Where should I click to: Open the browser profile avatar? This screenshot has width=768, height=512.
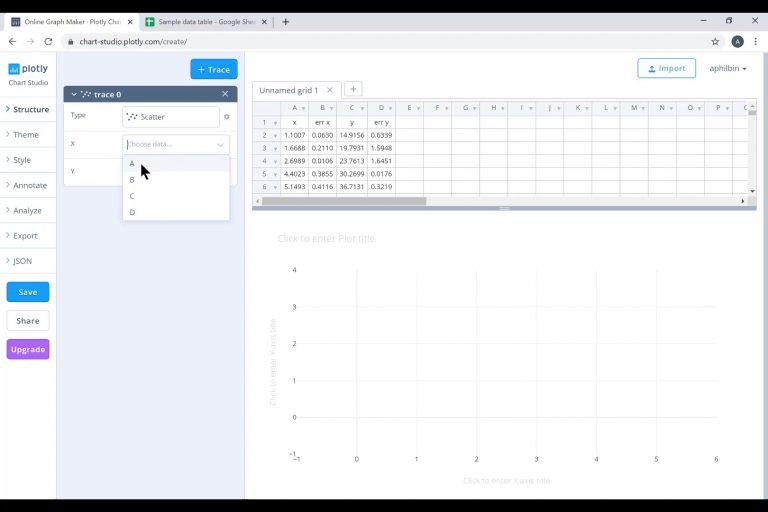coord(737,42)
